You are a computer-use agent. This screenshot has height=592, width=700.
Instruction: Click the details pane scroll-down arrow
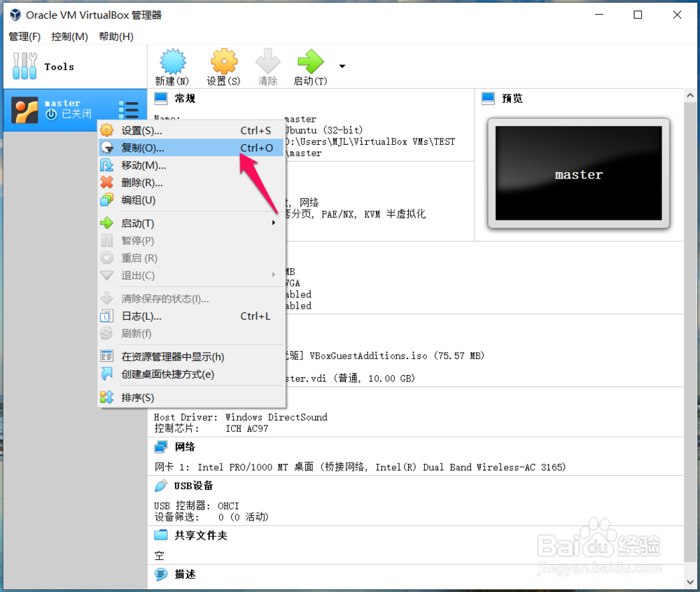[690, 582]
